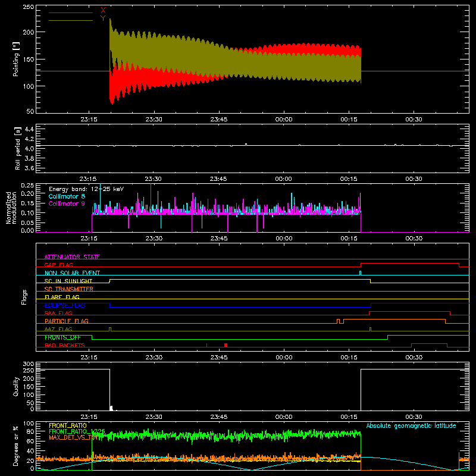Click the red X legend line sample
Image resolution: width=476 pixels, height=476 pixels.
[71, 12]
